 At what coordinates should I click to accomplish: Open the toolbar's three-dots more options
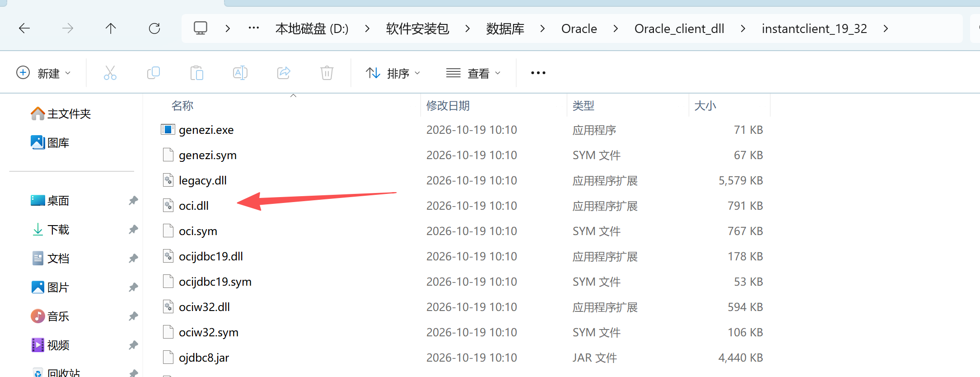pos(538,73)
